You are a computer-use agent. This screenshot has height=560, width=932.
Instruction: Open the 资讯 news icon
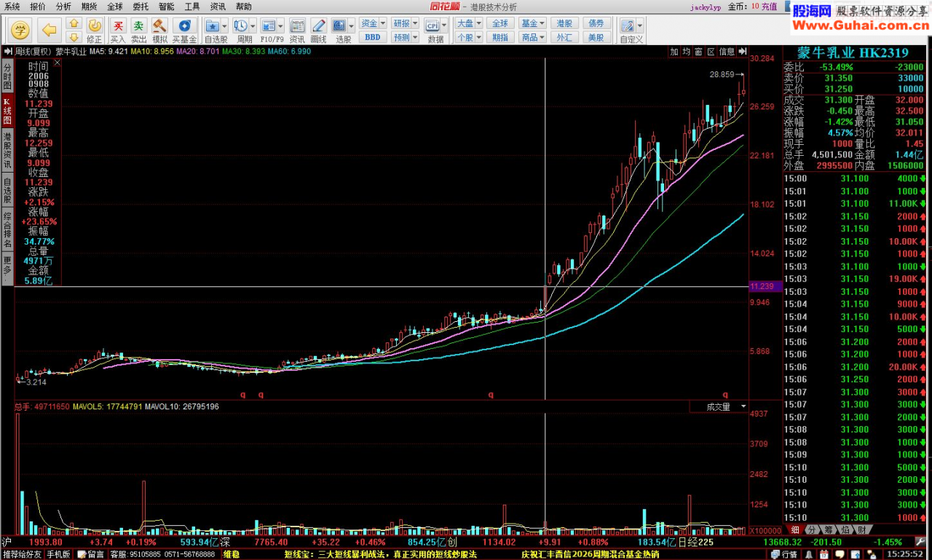(297, 25)
